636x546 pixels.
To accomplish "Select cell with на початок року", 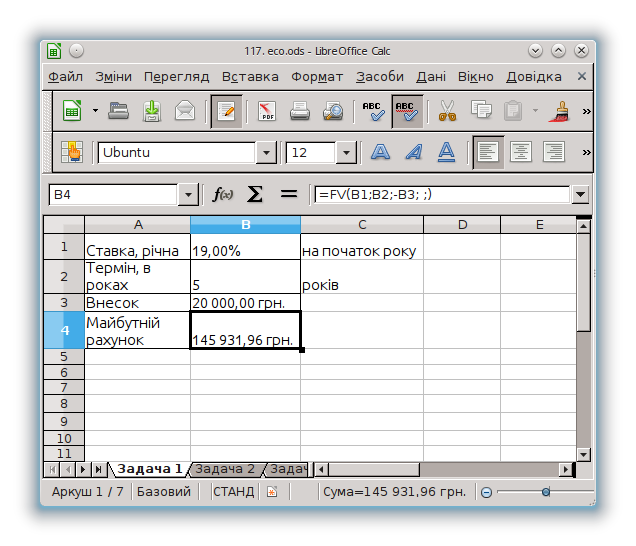I will 362,247.
